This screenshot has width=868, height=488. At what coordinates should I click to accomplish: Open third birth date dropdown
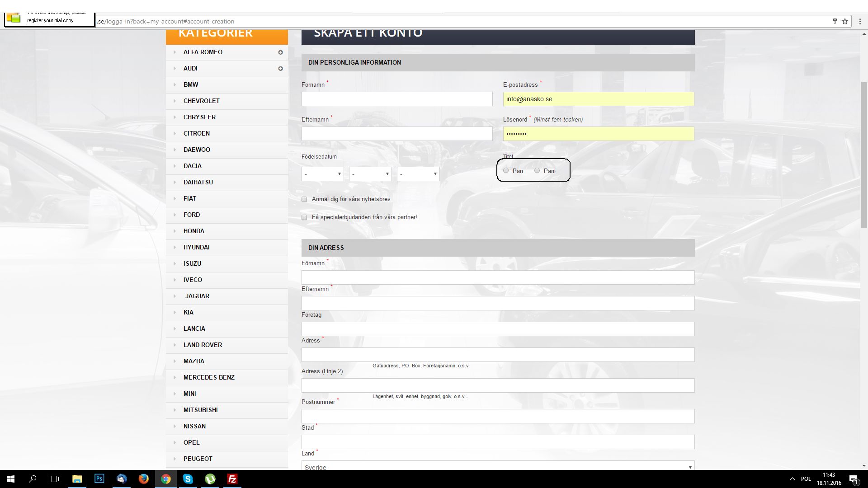(418, 174)
